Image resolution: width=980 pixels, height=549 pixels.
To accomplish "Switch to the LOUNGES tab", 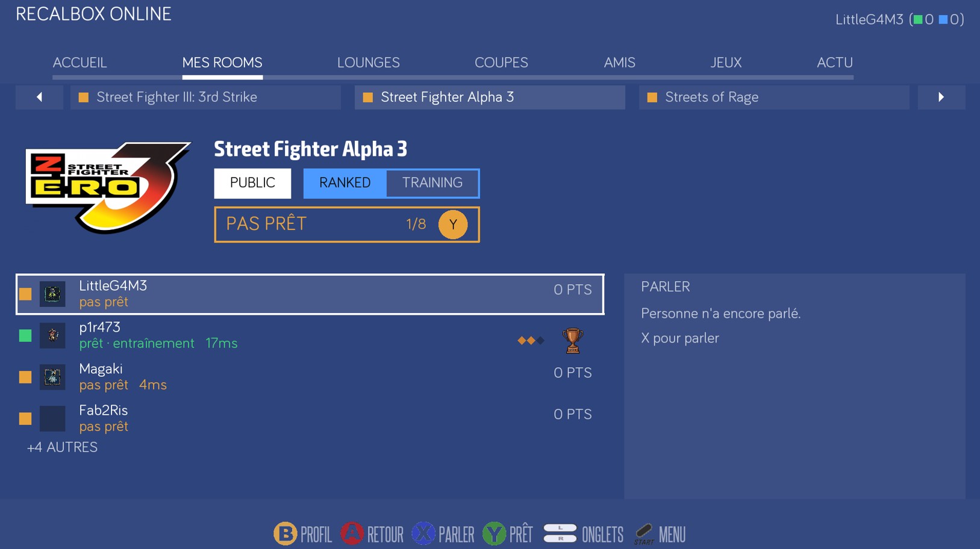I will point(369,63).
